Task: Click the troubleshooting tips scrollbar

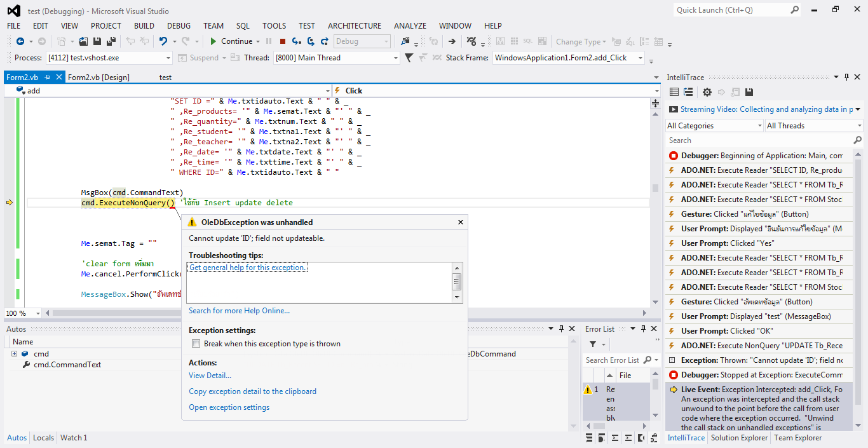Action: coord(456,282)
